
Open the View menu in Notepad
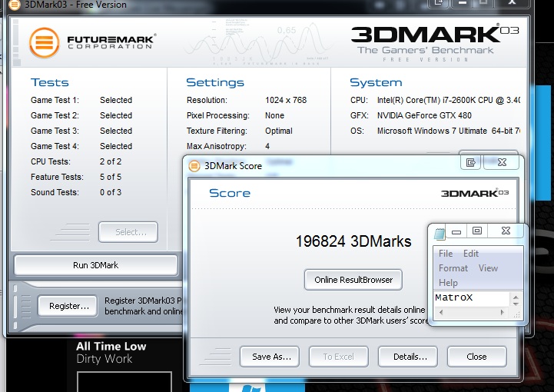click(x=488, y=268)
